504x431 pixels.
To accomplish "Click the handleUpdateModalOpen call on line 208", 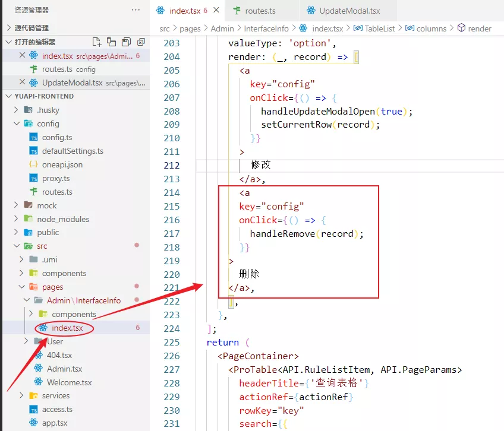I will (x=336, y=112).
